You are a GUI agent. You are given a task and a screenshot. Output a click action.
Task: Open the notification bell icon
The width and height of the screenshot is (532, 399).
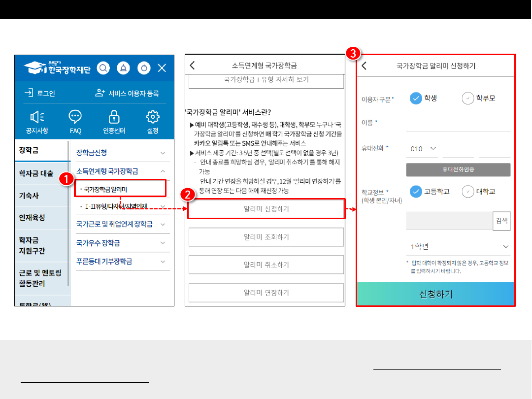(x=123, y=68)
